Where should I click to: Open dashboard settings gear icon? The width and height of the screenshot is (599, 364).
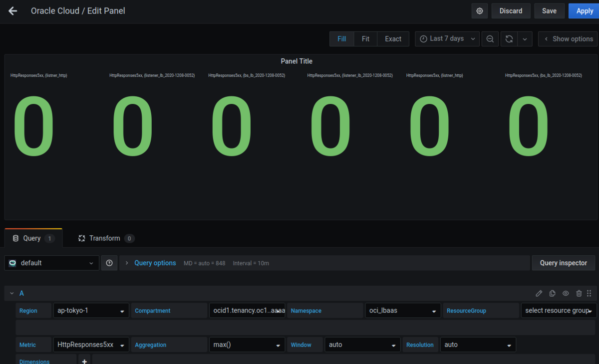pos(480,11)
